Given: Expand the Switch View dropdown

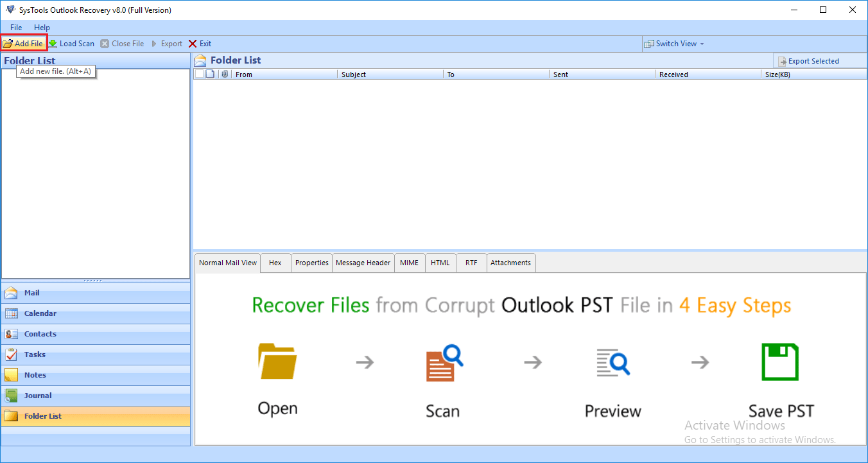Looking at the screenshot, I should [x=674, y=44].
